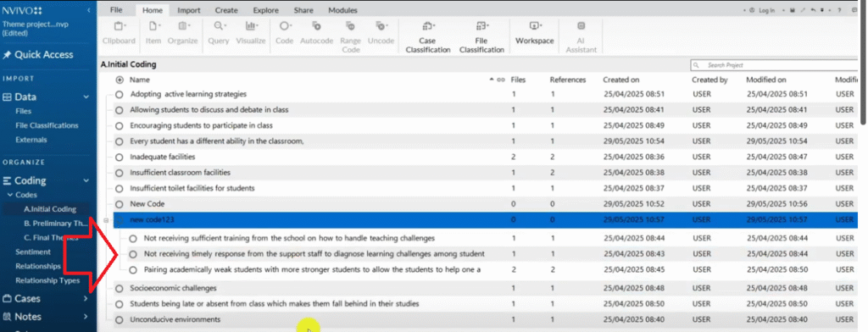Click the code circle for Not receiving sufficient training
This screenshot has width=868, height=332.
pyautogui.click(x=133, y=239)
